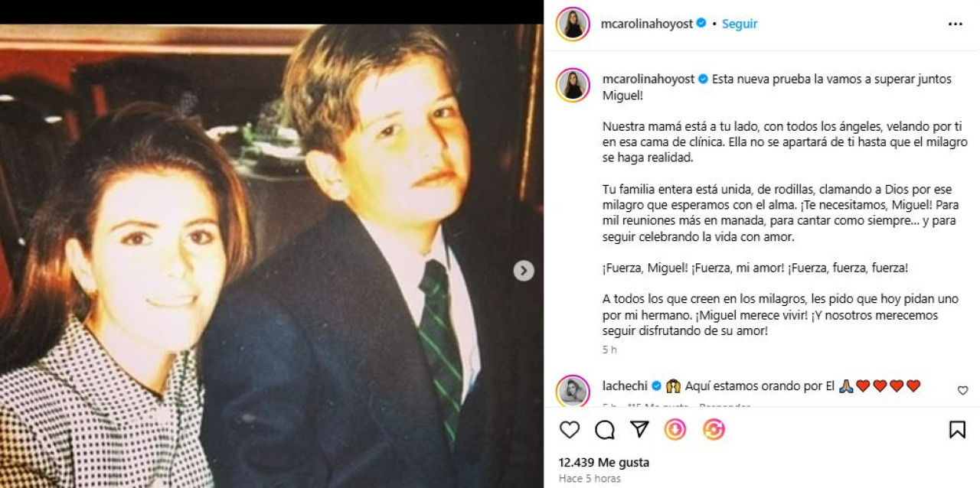The width and height of the screenshot is (980, 488).
Task: Click the '5 h' time under the caption
Action: click(609, 350)
